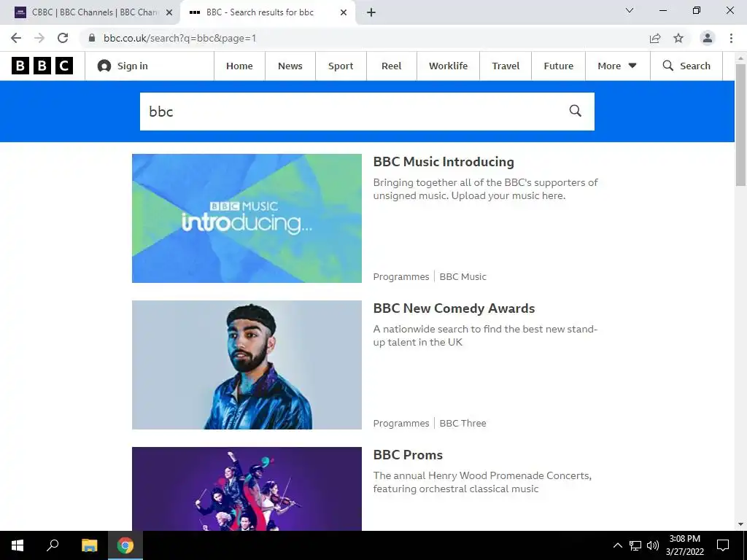Expand the Chrome tab search chevron
747x560 pixels.
(630, 10)
